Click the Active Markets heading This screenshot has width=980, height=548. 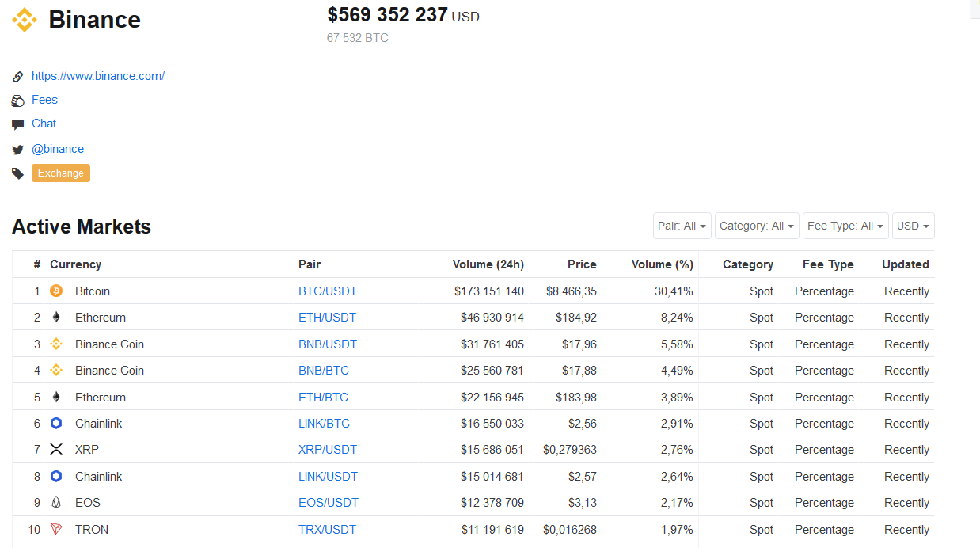pos(82,226)
